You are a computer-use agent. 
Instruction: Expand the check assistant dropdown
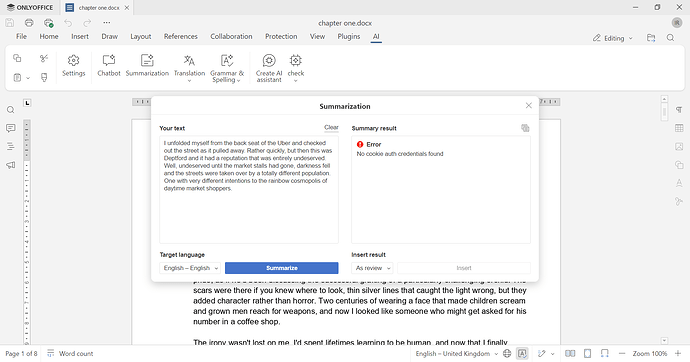pyautogui.click(x=296, y=80)
